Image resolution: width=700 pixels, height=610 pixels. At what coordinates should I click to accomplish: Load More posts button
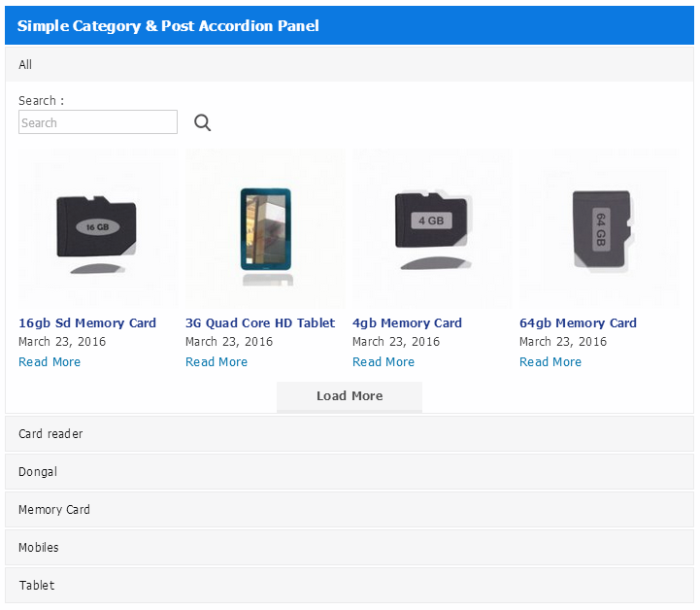(350, 396)
